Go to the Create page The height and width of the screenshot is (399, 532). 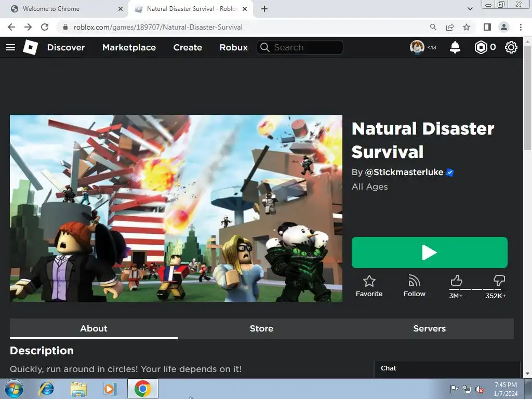tap(188, 47)
